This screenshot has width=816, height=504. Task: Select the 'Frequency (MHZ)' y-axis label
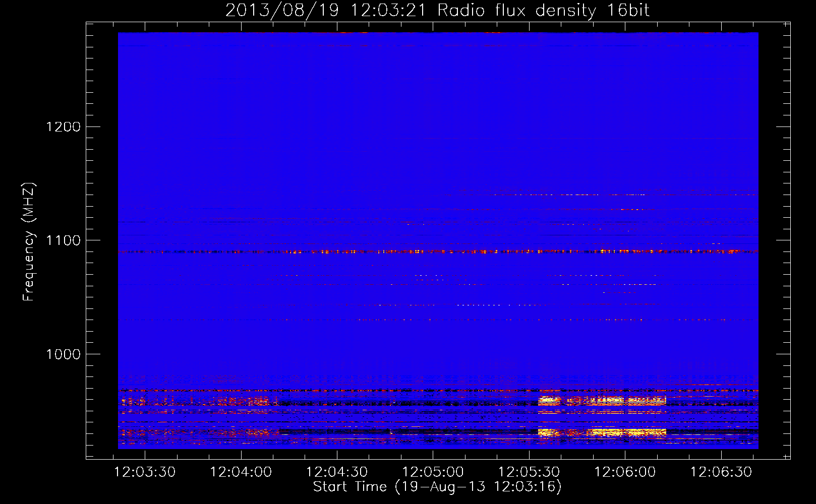click(29, 242)
